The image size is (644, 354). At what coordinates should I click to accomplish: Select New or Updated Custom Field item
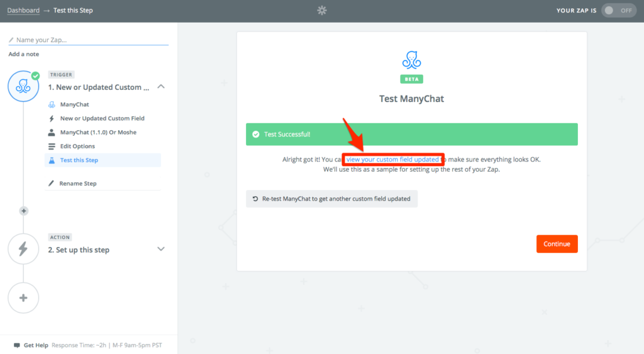pyautogui.click(x=103, y=118)
